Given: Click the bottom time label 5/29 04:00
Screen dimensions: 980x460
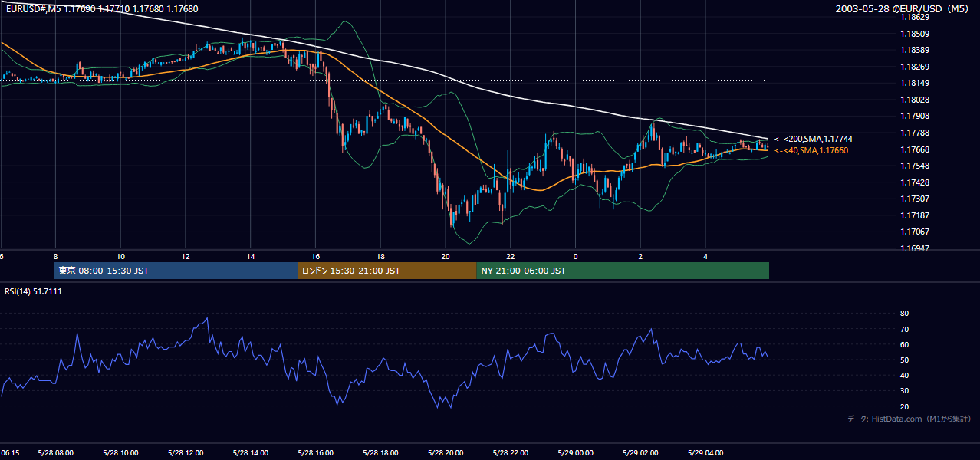Looking at the screenshot, I should [x=706, y=453].
